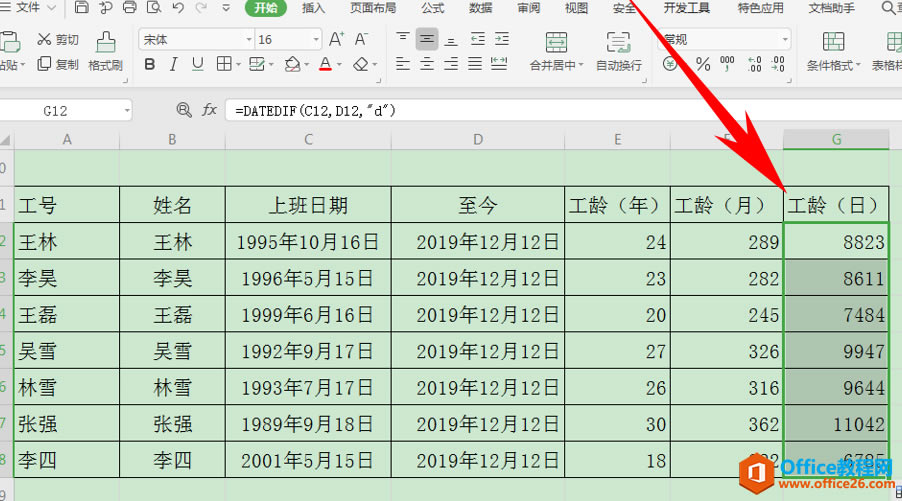The height and width of the screenshot is (501, 902).
Task: Click the insert function fx icon
Action: pyautogui.click(x=209, y=110)
